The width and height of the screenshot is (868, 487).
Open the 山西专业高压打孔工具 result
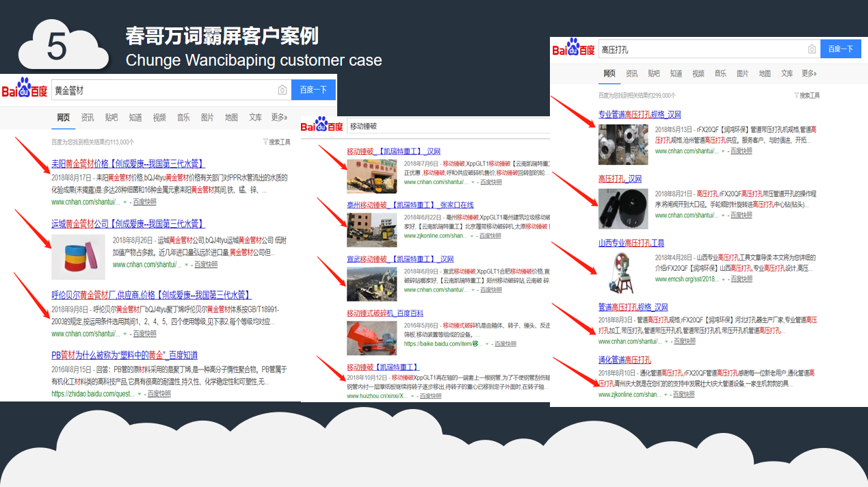tap(631, 243)
